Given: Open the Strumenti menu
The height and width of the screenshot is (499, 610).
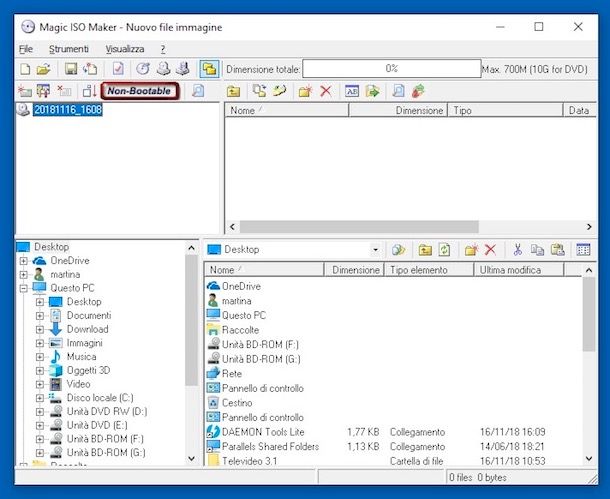Looking at the screenshot, I should 69,49.
